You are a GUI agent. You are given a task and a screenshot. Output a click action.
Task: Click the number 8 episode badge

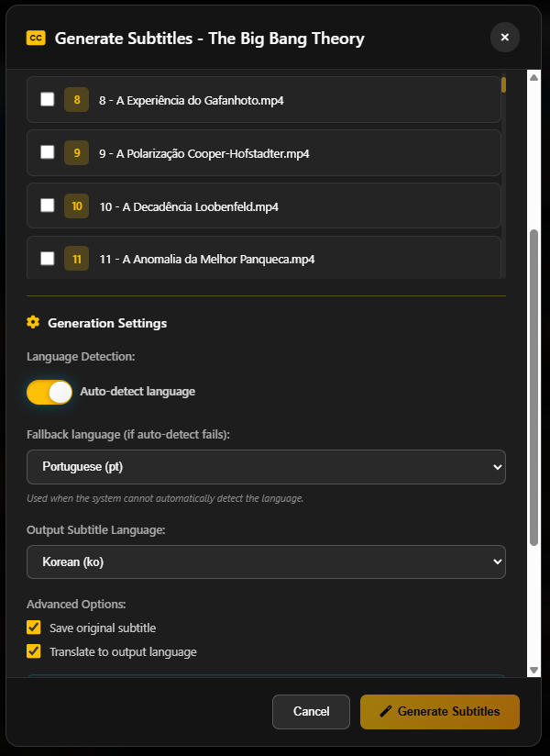click(x=77, y=100)
